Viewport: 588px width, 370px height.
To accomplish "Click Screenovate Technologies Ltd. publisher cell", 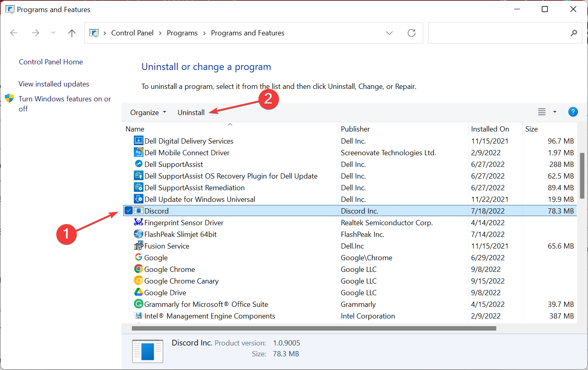I will click(x=388, y=153).
